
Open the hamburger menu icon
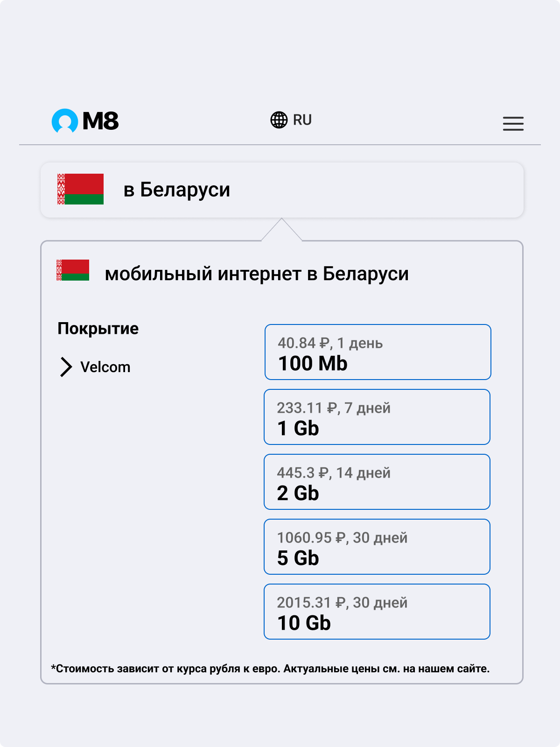(513, 124)
